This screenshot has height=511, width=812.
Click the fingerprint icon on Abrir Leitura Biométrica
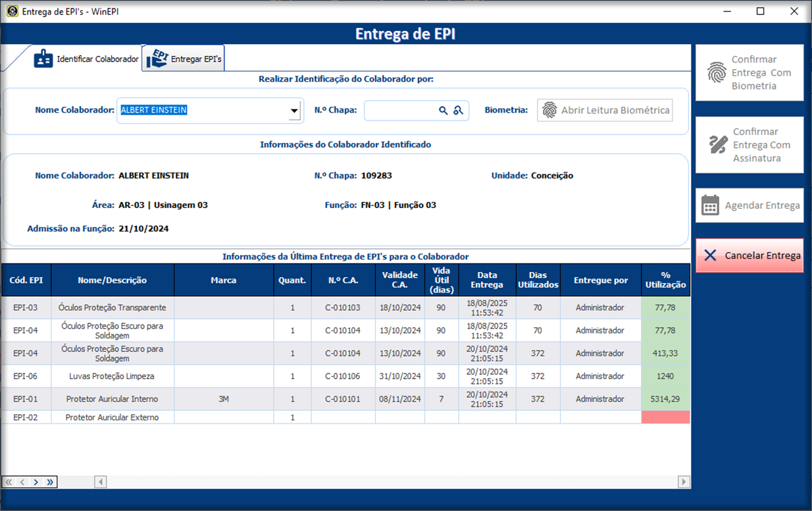pos(549,111)
